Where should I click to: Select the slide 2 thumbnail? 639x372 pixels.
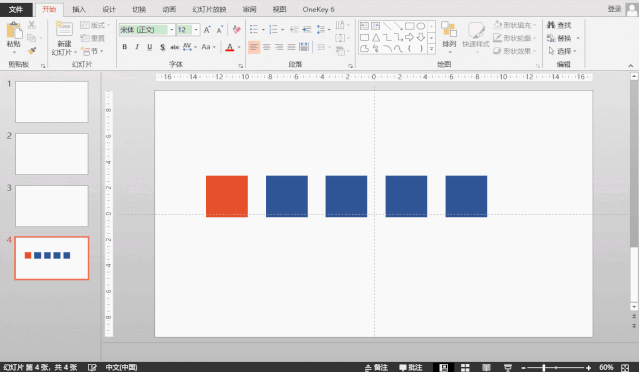click(x=52, y=154)
